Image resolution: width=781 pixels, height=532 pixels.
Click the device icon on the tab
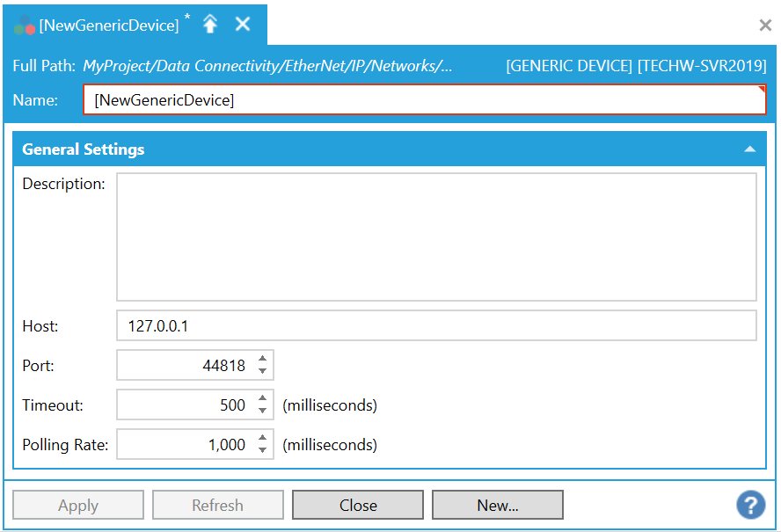[24, 26]
